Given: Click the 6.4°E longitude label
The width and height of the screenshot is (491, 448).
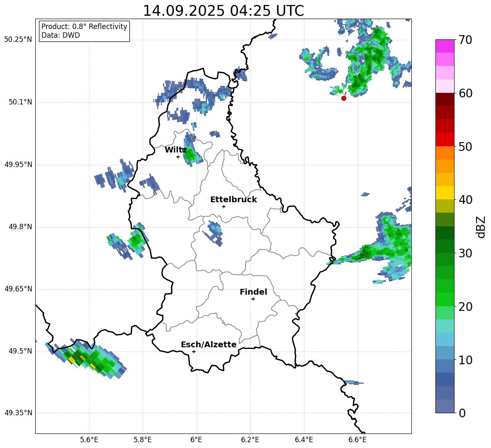Looking at the screenshot, I should tap(304, 440).
